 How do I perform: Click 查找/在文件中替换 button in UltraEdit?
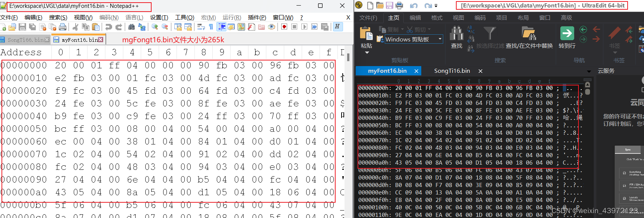529,38
